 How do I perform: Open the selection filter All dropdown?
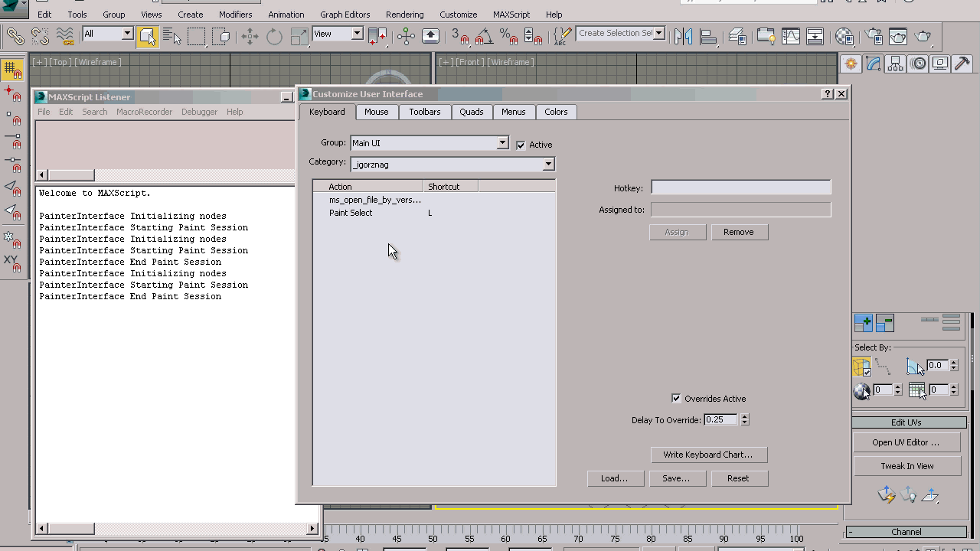(x=127, y=34)
